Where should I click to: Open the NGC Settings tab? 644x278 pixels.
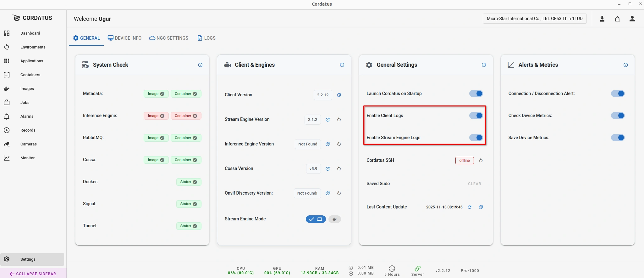[169, 38]
